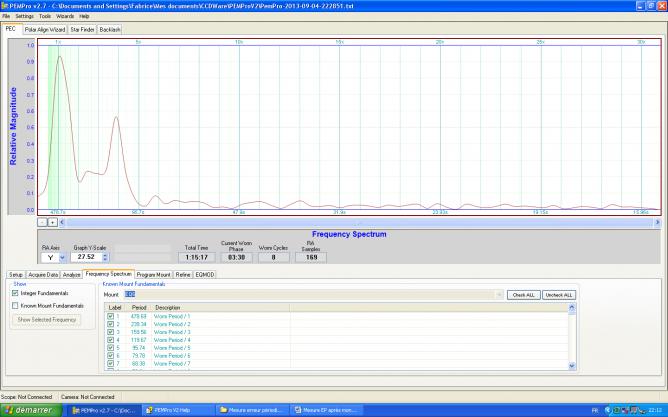Uncheck Worm Period / 6 row checkbox
668x417 pixels.
110,355
